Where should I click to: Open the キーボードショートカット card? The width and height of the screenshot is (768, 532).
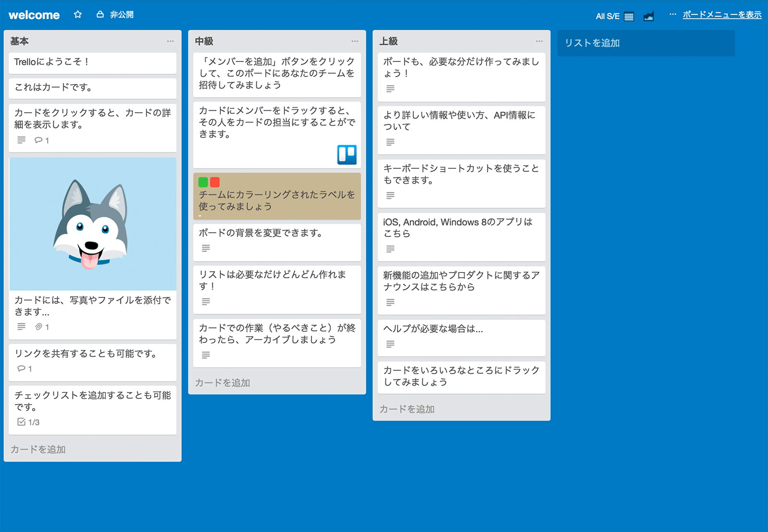[461, 184]
